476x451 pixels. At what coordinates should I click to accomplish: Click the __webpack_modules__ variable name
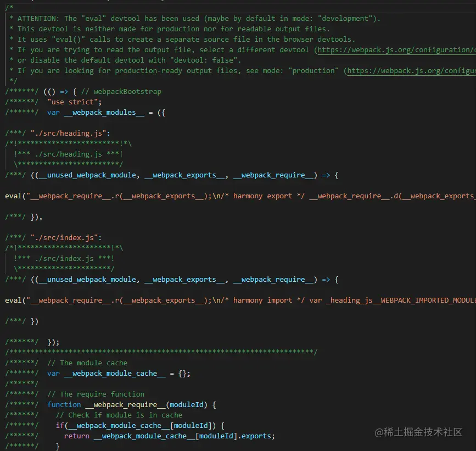point(104,113)
